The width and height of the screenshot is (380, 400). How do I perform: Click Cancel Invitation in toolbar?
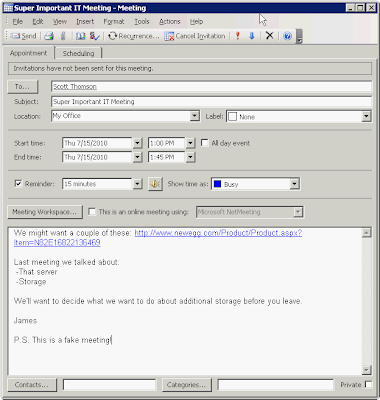click(x=195, y=36)
